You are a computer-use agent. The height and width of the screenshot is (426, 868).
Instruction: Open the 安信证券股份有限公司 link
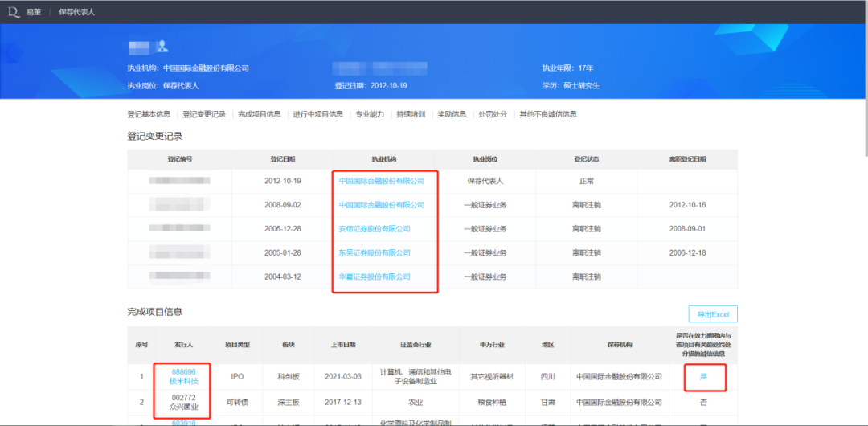pyautogui.click(x=375, y=229)
